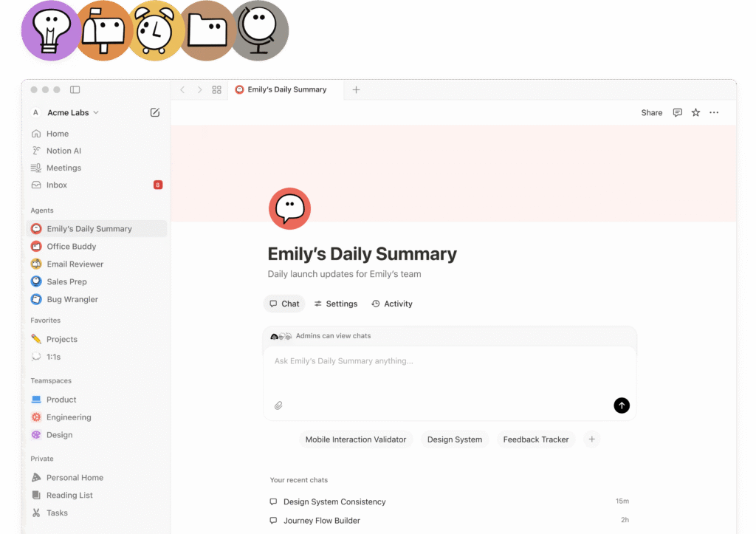
Task: Expand the Teamspaces section header
Action: [51, 381]
